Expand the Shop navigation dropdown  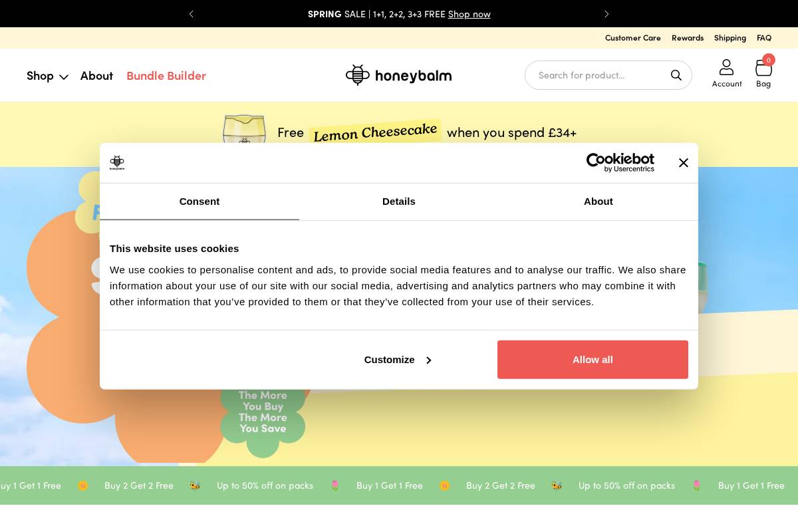click(x=47, y=75)
